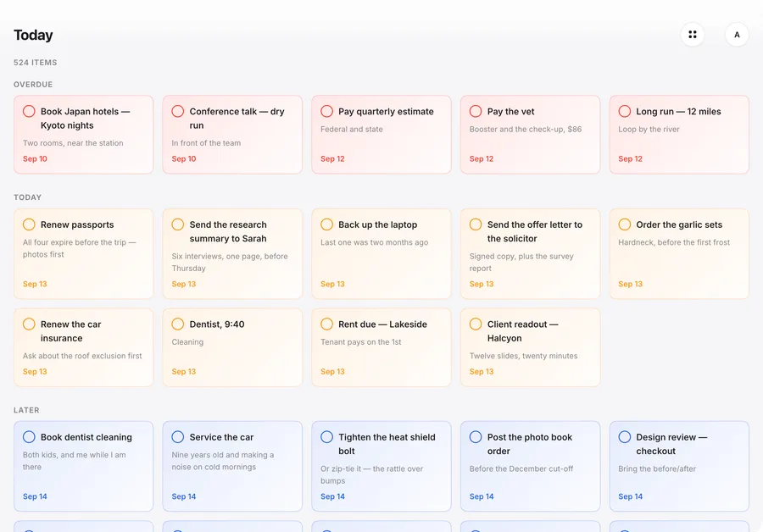763x532 pixels.
Task: Check off Conference talk dry run
Action: (178, 111)
